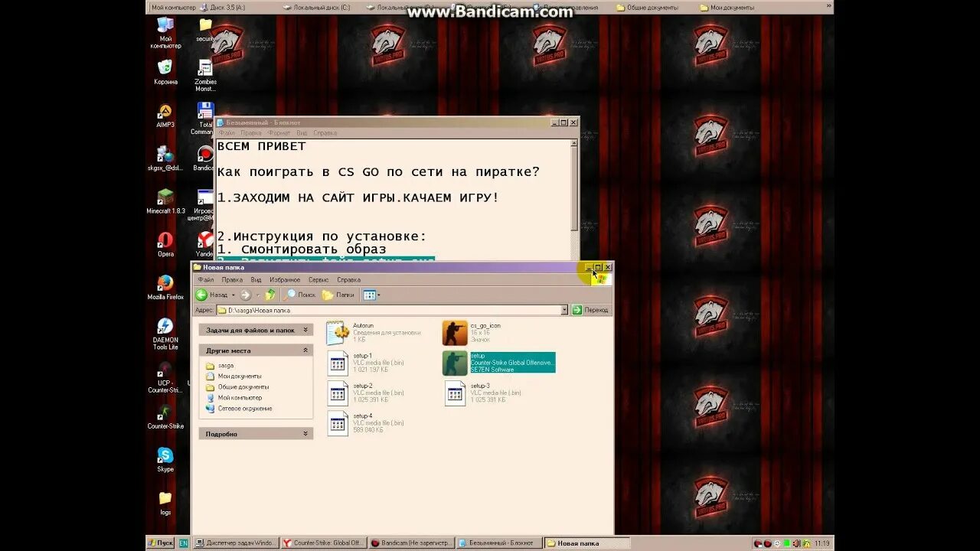Image resolution: width=980 pixels, height=551 pixels.
Task: Select the cs_go_icon file
Action: coord(472,332)
